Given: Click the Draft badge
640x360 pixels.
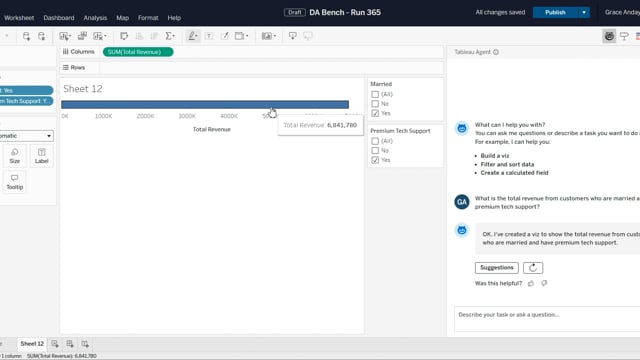Looking at the screenshot, I should (295, 12).
